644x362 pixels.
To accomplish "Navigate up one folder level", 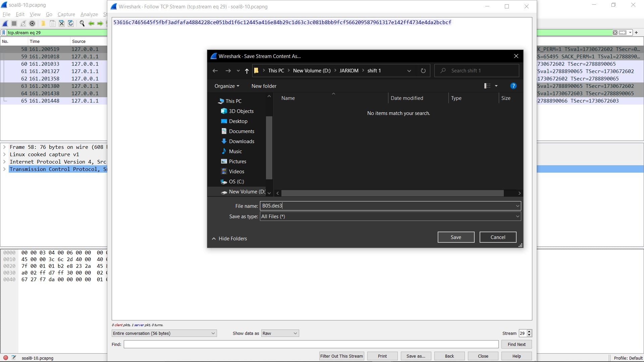I will [x=247, y=71].
